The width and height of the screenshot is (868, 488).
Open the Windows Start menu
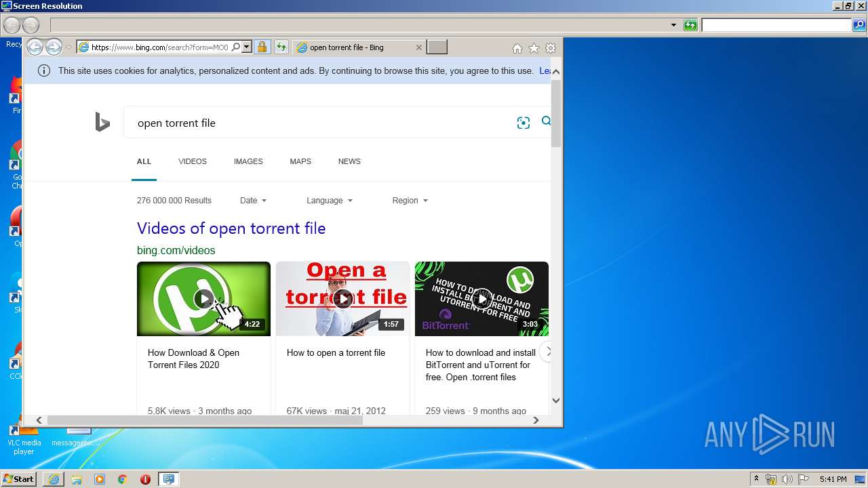coord(18,479)
